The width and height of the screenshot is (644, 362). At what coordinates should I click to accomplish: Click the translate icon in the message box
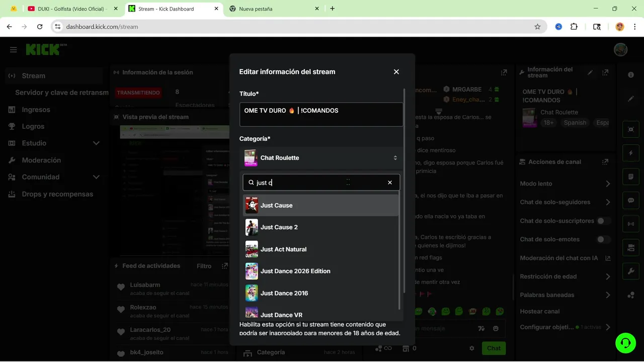pyautogui.click(x=481, y=328)
